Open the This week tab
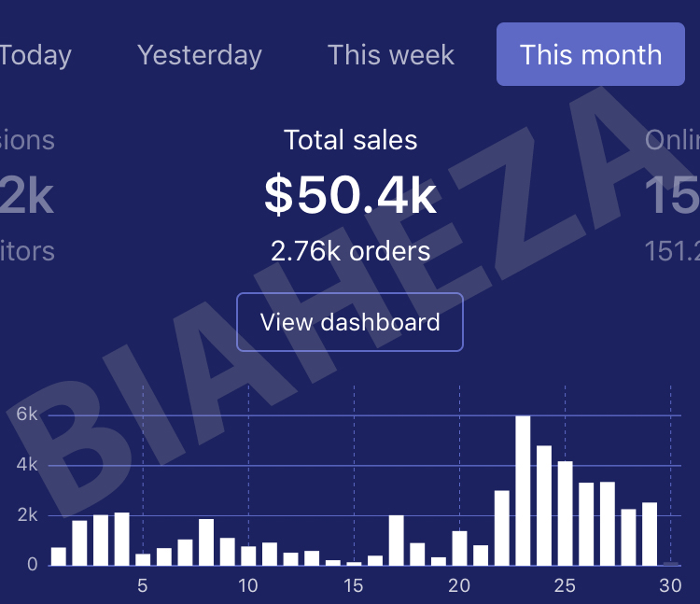This screenshot has width=700, height=604. (391, 55)
